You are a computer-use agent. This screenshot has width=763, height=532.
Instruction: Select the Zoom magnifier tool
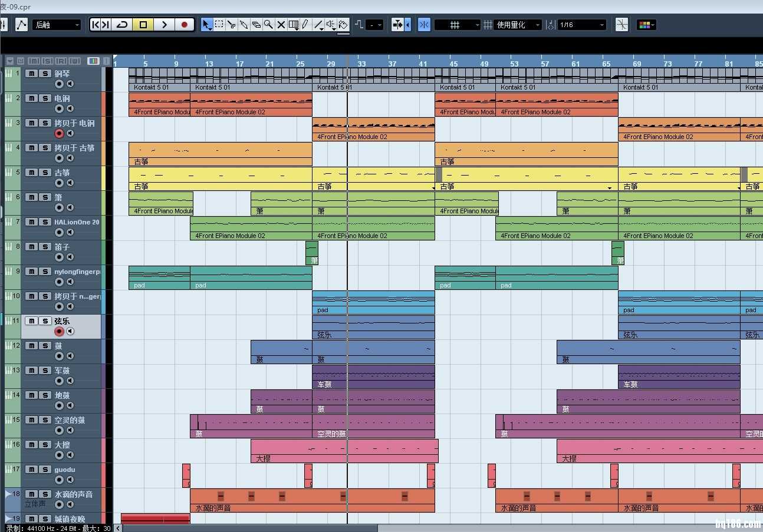coord(268,25)
